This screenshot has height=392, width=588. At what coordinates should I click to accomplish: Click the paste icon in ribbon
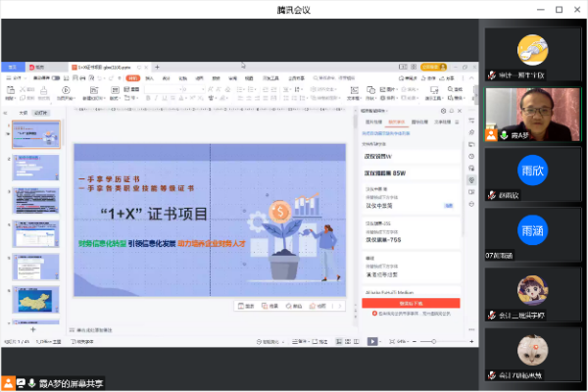coord(11,90)
